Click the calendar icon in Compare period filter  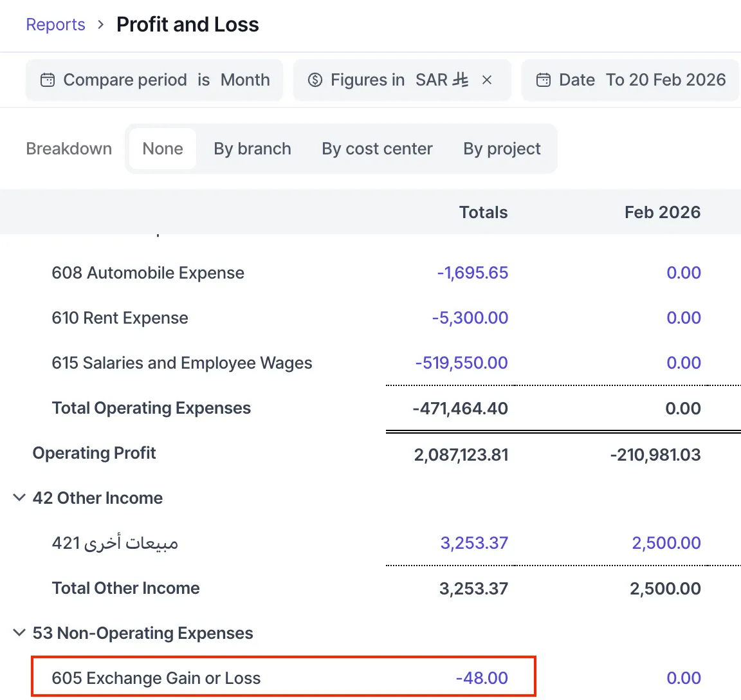[x=47, y=80]
